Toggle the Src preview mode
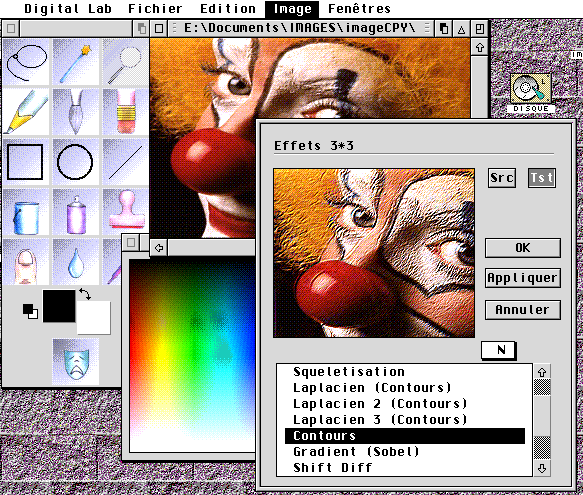Viewport: 583px width, 495px height. tap(502, 178)
